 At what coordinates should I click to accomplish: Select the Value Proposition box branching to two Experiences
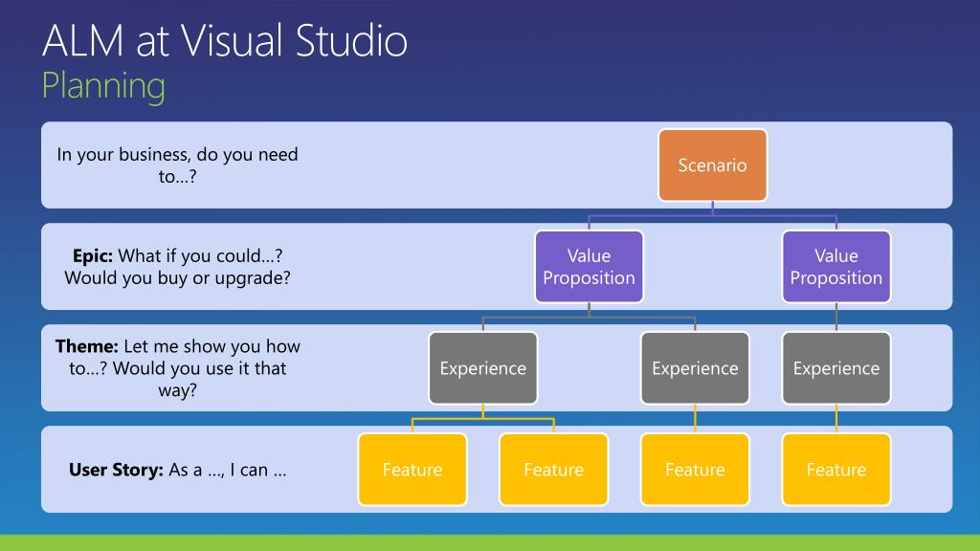(x=589, y=267)
